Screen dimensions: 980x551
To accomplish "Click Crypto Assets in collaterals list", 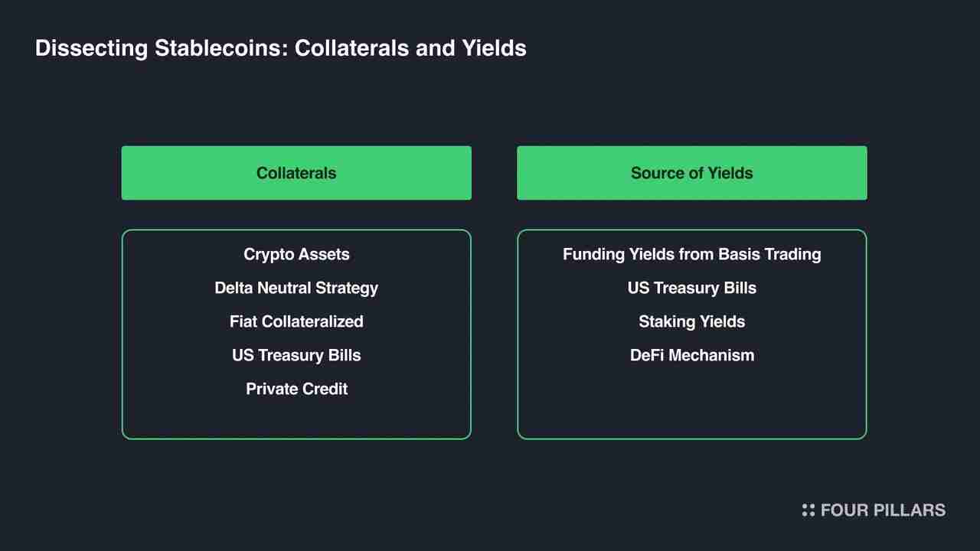I will (296, 254).
